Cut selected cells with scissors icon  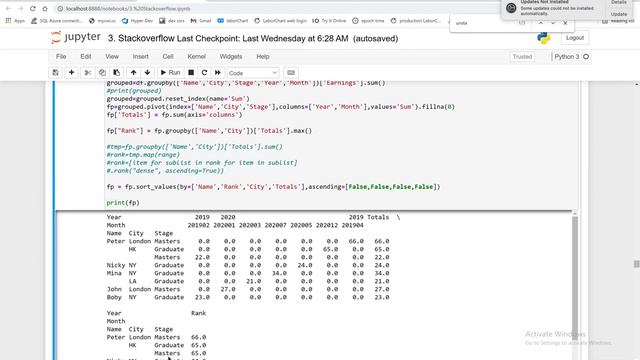(x=87, y=73)
